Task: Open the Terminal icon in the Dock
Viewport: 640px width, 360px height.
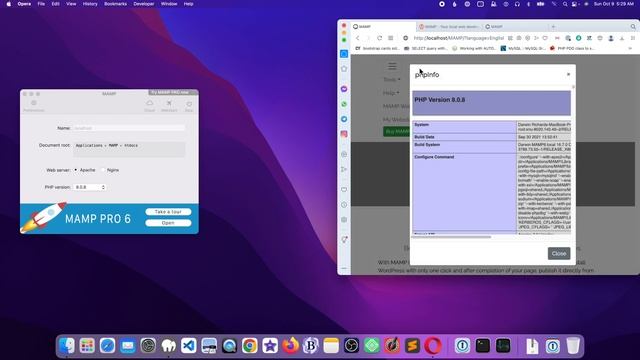Action: [483, 346]
